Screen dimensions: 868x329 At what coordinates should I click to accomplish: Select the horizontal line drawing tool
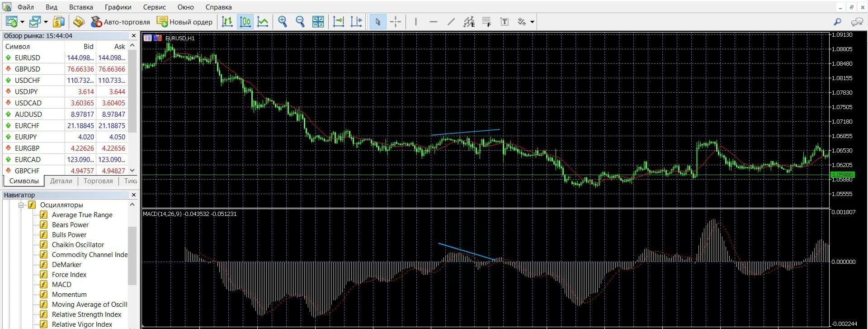(433, 22)
